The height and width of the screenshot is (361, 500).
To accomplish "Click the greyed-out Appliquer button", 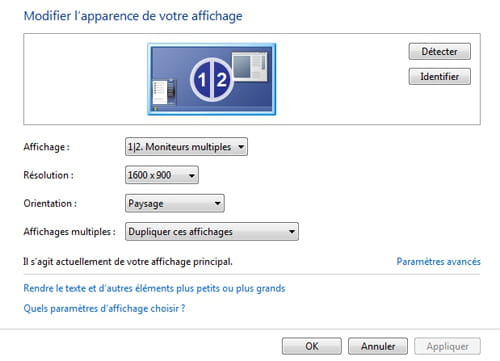I will [447, 346].
